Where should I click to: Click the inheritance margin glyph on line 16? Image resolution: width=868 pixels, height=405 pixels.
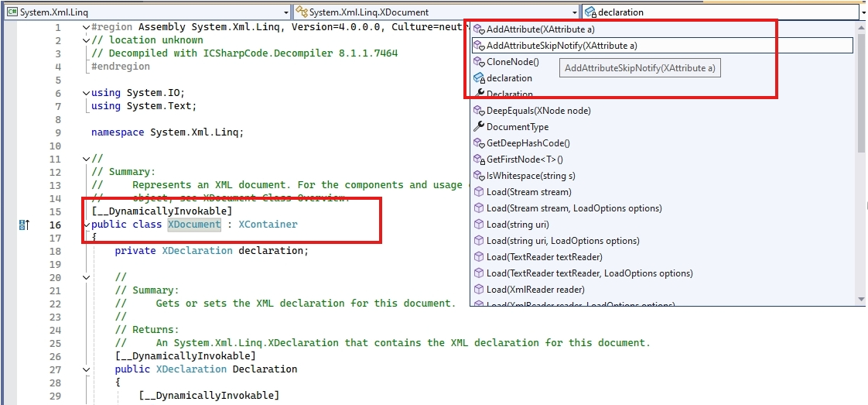pos(23,225)
